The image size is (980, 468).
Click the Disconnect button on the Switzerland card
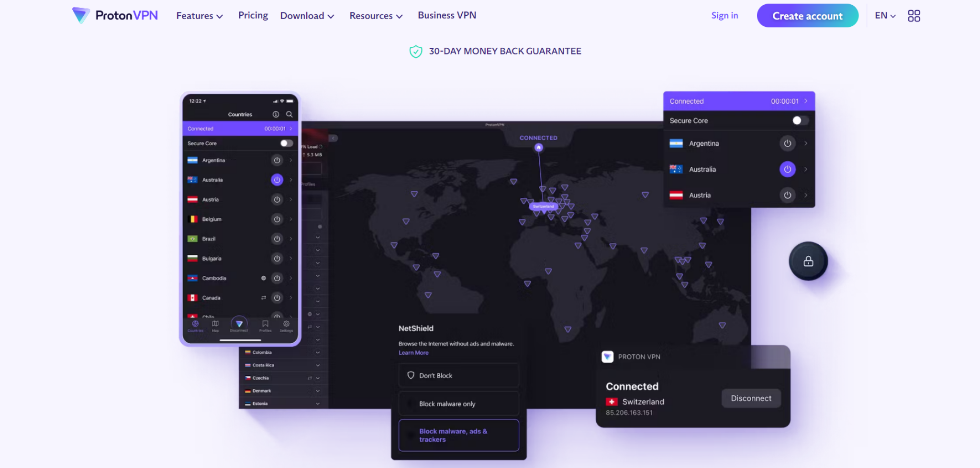[750, 398]
